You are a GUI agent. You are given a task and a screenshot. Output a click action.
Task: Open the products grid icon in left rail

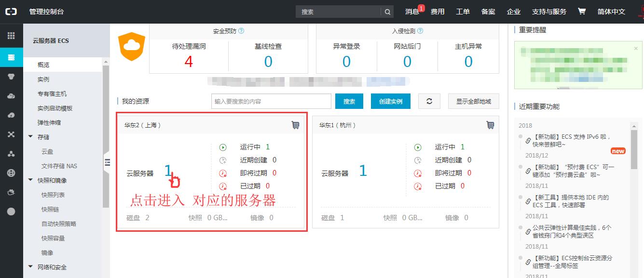(11, 36)
